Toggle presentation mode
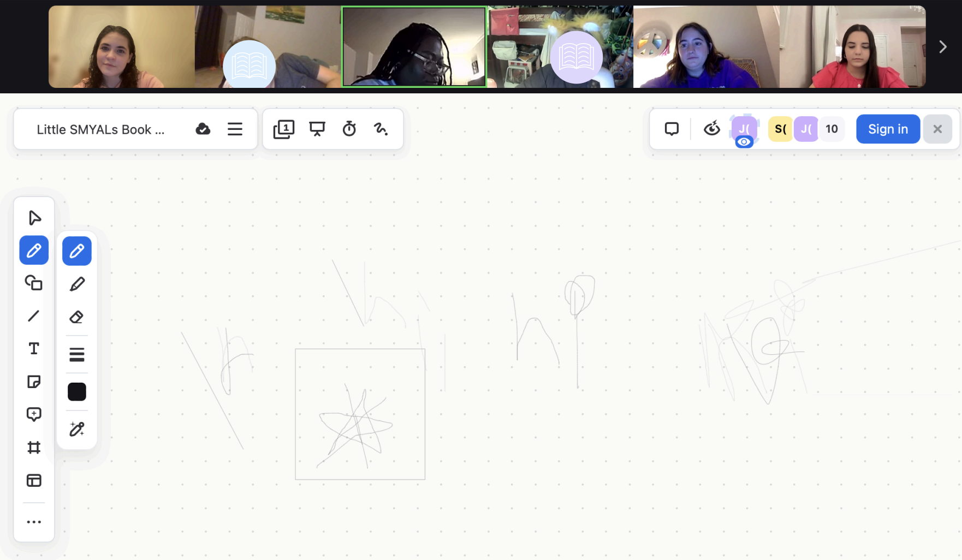 [x=317, y=129]
